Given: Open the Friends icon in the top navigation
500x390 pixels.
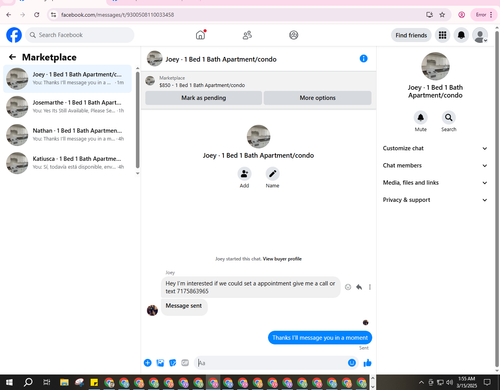Looking at the screenshot, I should (x=247, y=35).
